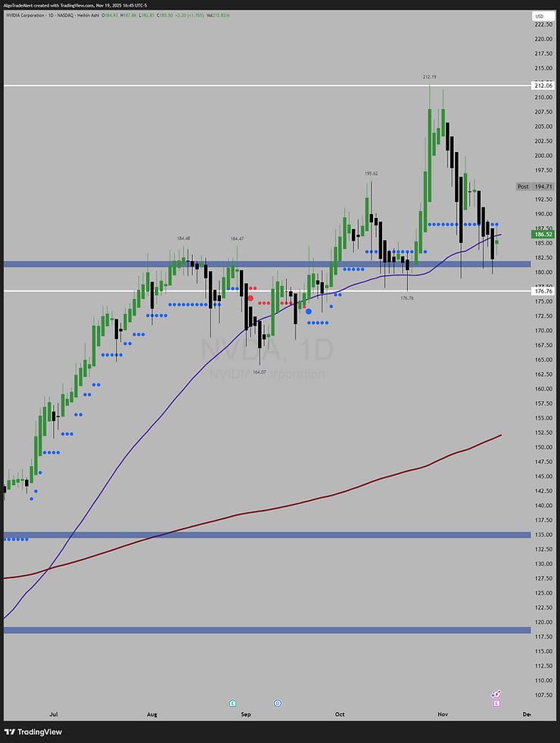Open the purple lightning event icon near Nov
This screenshot has width=560, height=743.
496,694
